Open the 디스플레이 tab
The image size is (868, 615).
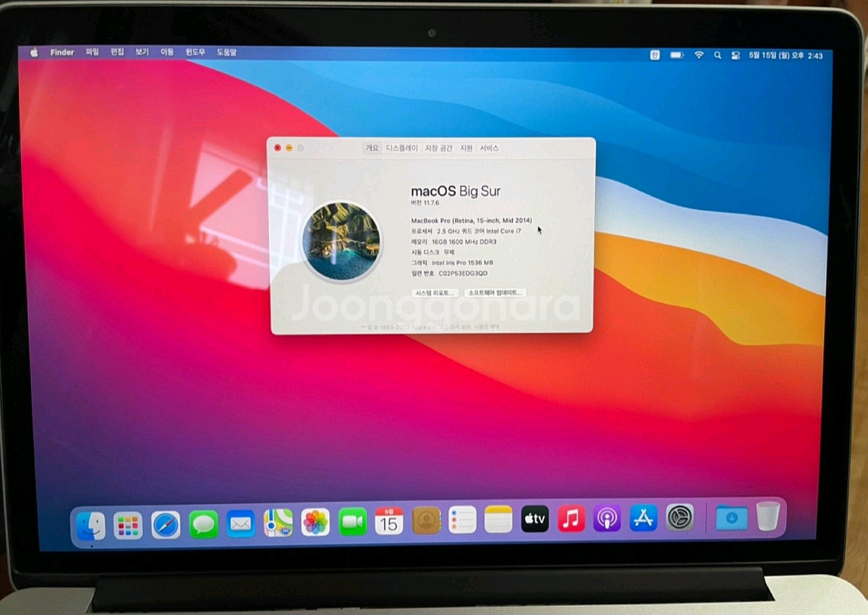tap(402, 149)
